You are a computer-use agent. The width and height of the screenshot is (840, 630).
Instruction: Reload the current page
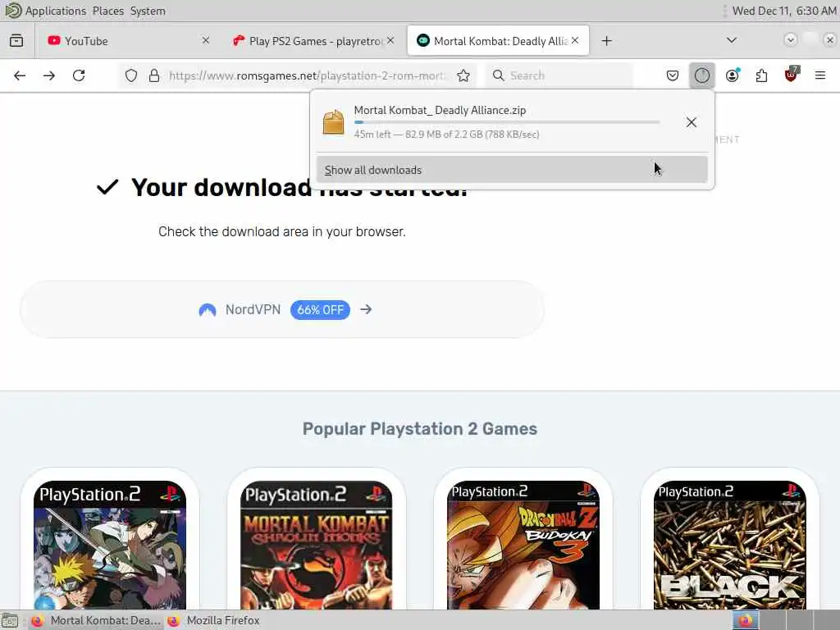coord(79,75)
